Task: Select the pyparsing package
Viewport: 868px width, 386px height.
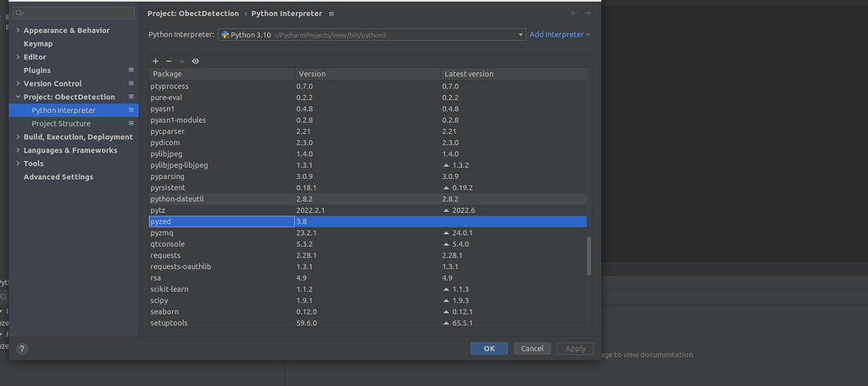Action: [368, 176]
